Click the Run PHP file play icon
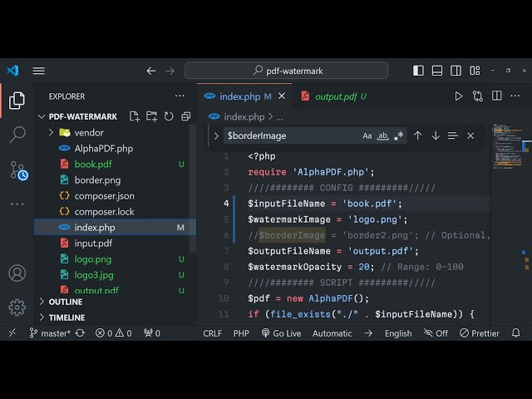The width and height of the screenshot is (532, 399). [459, 96]
